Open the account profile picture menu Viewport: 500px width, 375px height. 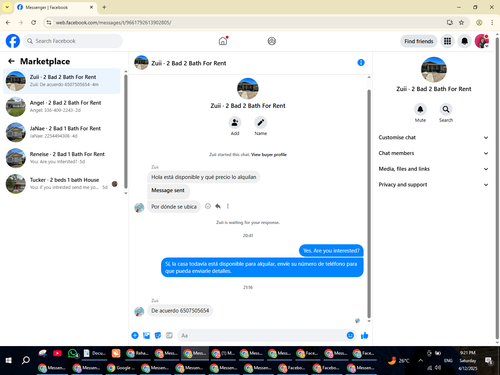coord(482,41)
